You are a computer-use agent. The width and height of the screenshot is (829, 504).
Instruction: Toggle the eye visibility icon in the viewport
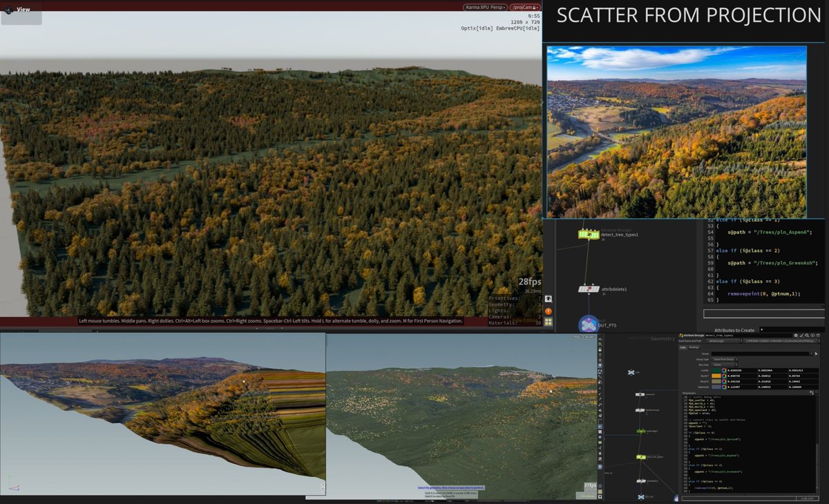pos(548,299)
